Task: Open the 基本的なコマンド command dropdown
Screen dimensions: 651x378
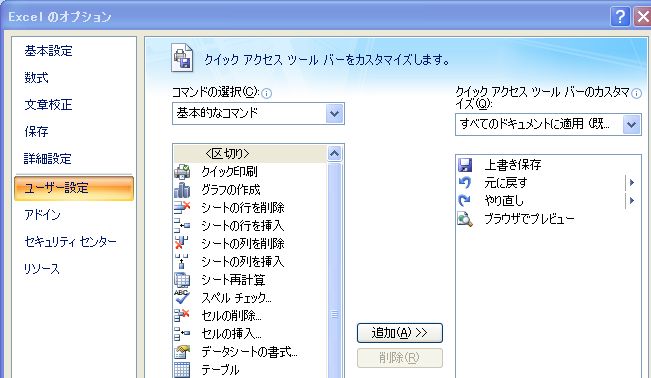Action: [334, 113]
